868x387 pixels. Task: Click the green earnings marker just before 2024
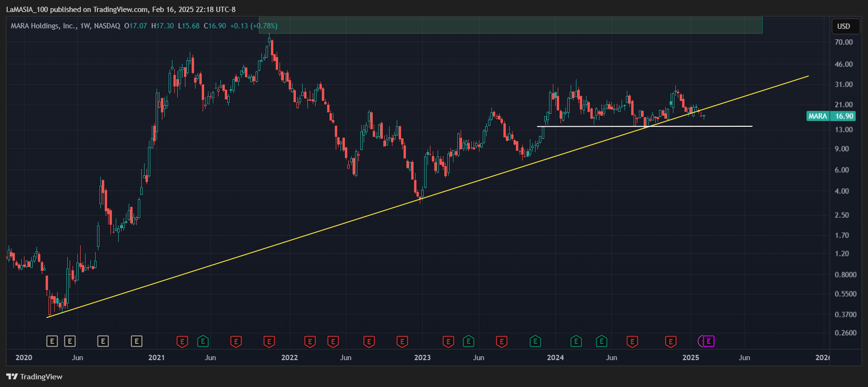(x=535, y=341)
